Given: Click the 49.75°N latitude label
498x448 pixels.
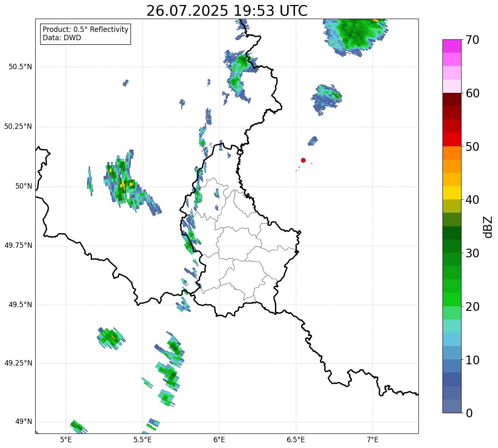Looking at the screenshot, I should coord(18,245).
